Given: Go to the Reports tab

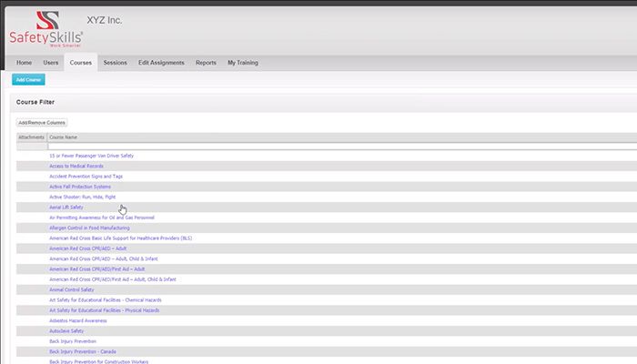Looking at the screenshot, I should (x=206, y=63).
